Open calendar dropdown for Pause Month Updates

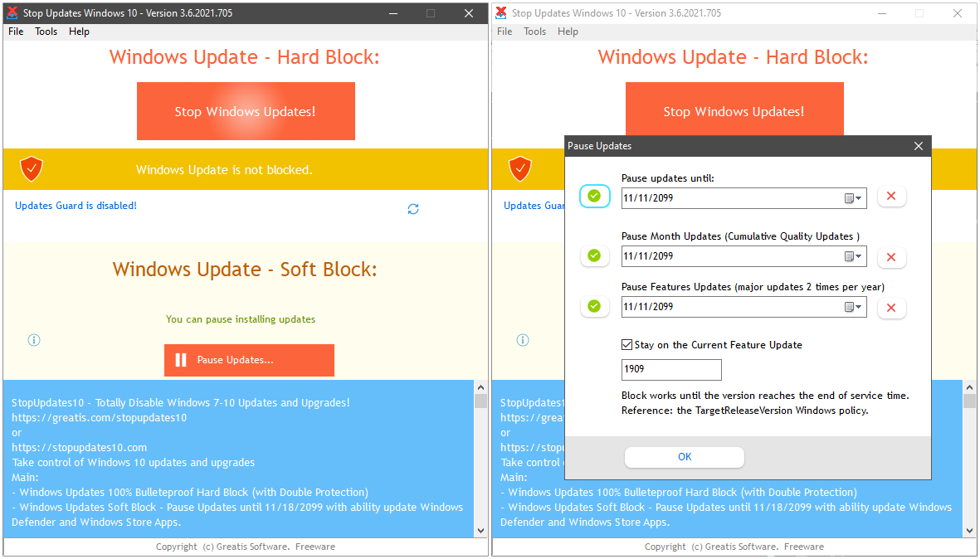853,256
